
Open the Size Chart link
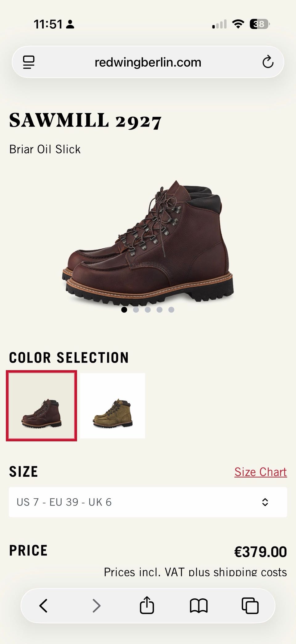tap(261, 472)
